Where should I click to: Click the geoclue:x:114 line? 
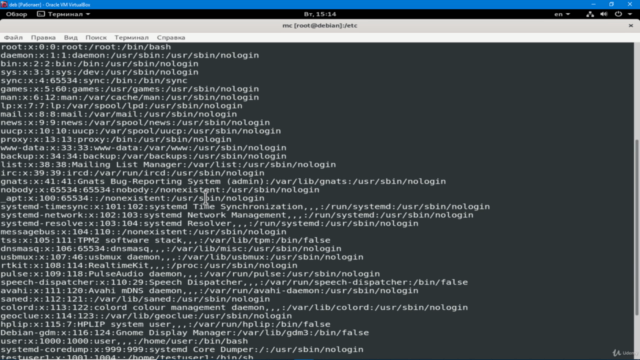pos(146,316)
